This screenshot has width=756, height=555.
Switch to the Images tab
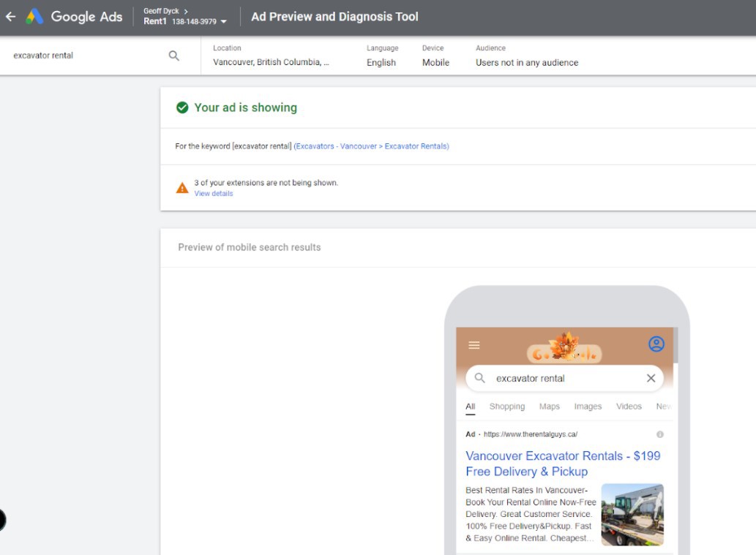point(588,407)
